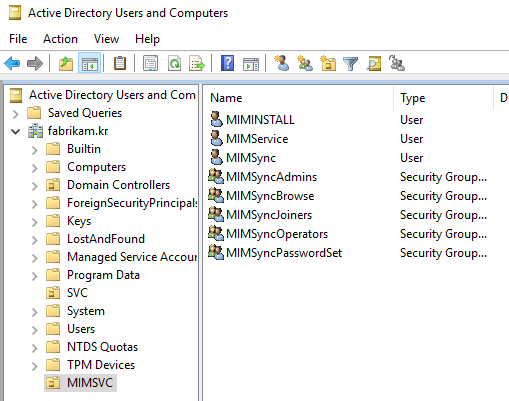Go up one level with folder icon
The width and height of the screenshot is (509, 401).
pyautogui.click(x=66, y=63)
